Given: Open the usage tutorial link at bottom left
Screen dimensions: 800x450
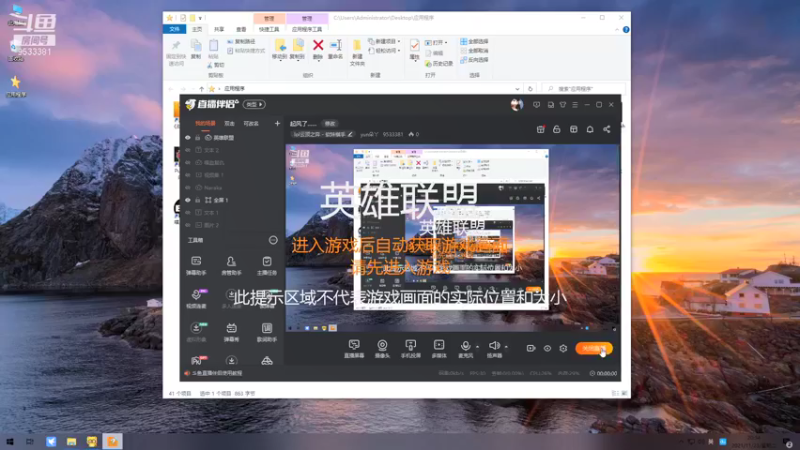Looking at the screenshot, I should coord(214,373).
